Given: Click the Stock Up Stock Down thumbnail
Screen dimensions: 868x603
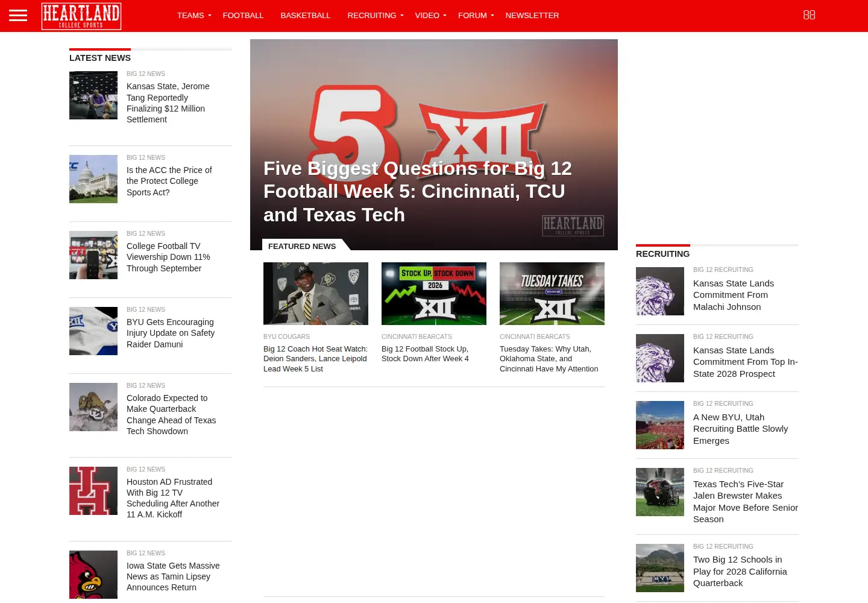Looking at the screenshot, I should pos(434,294).
